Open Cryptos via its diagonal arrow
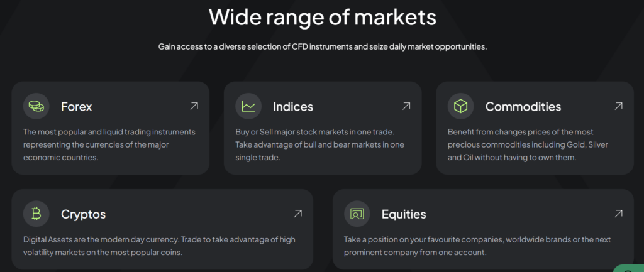644x272 pixels. [x=298, y=214]
